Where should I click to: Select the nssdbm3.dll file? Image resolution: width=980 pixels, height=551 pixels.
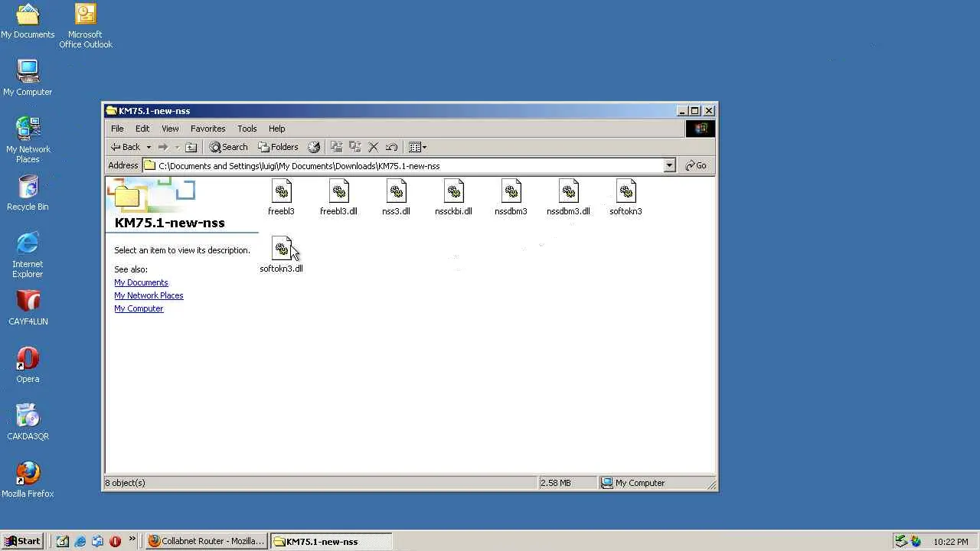click(568, 197)
